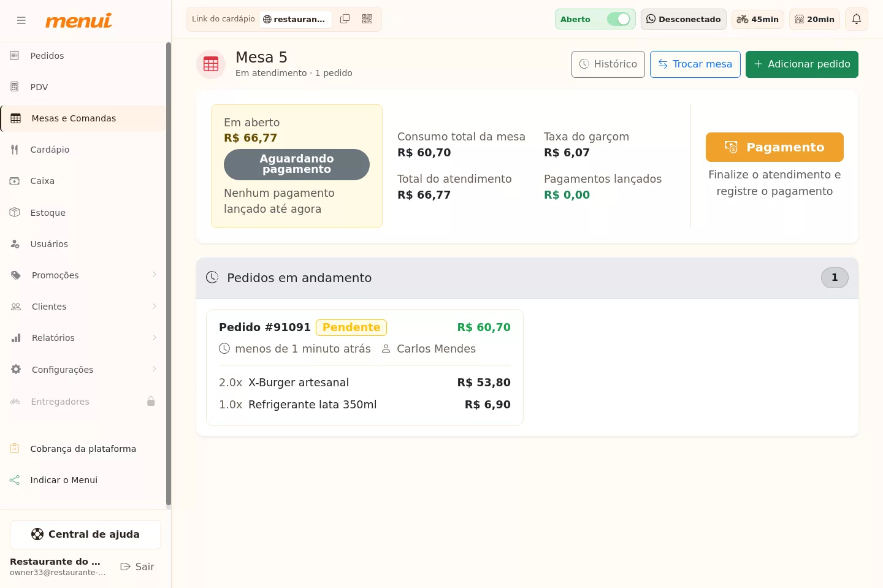Open the Pedidos menu item
This screenshot has height=588, width=883.
pyautogui.click(x=83, y=56)
